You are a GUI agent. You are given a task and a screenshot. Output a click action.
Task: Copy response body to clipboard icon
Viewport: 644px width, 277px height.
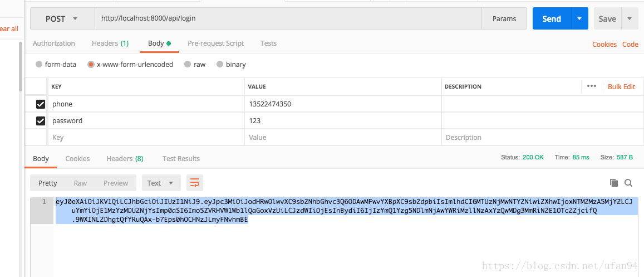click(x=613, y=183)
